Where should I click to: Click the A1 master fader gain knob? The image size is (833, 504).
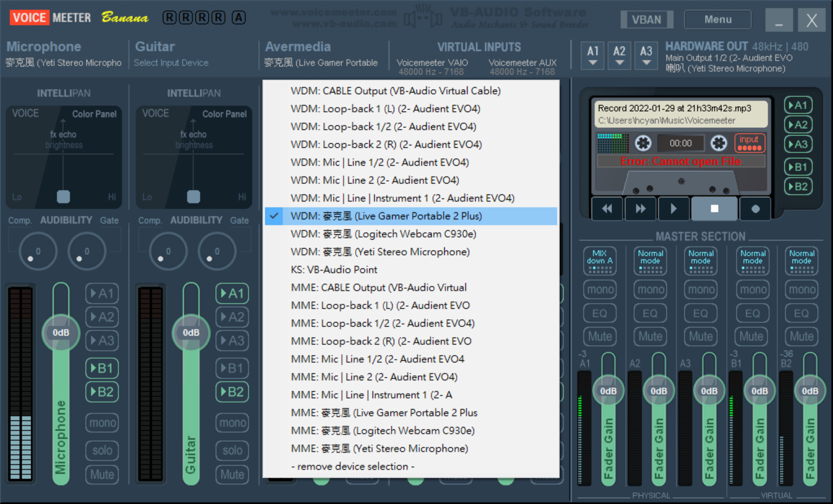[x=608, y=391]
